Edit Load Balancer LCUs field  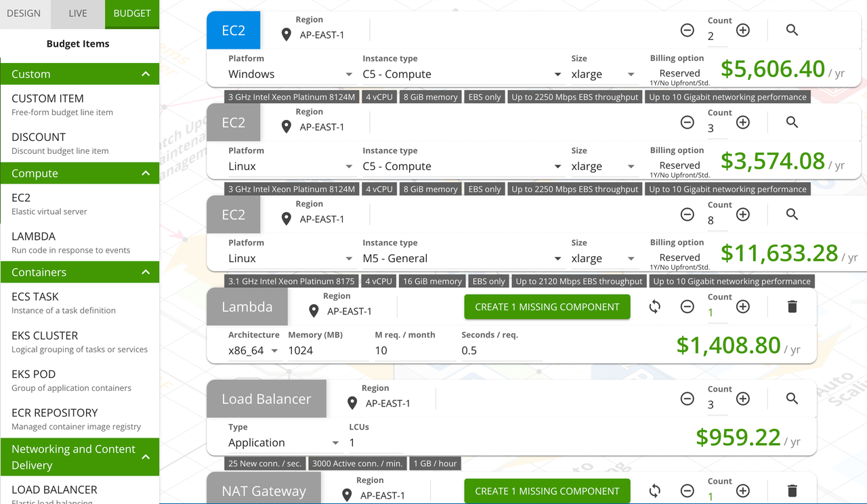click(x=376, y=443)
